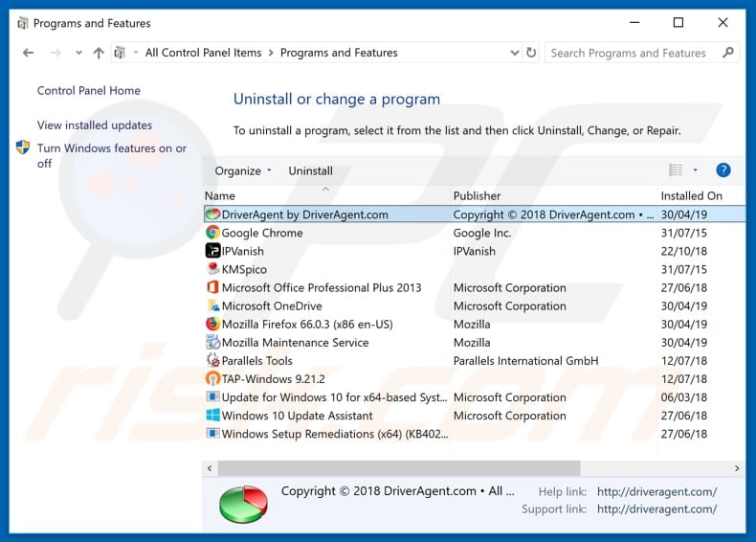
Task: Click the scrollbar left arrow
Action: point(210,468)
